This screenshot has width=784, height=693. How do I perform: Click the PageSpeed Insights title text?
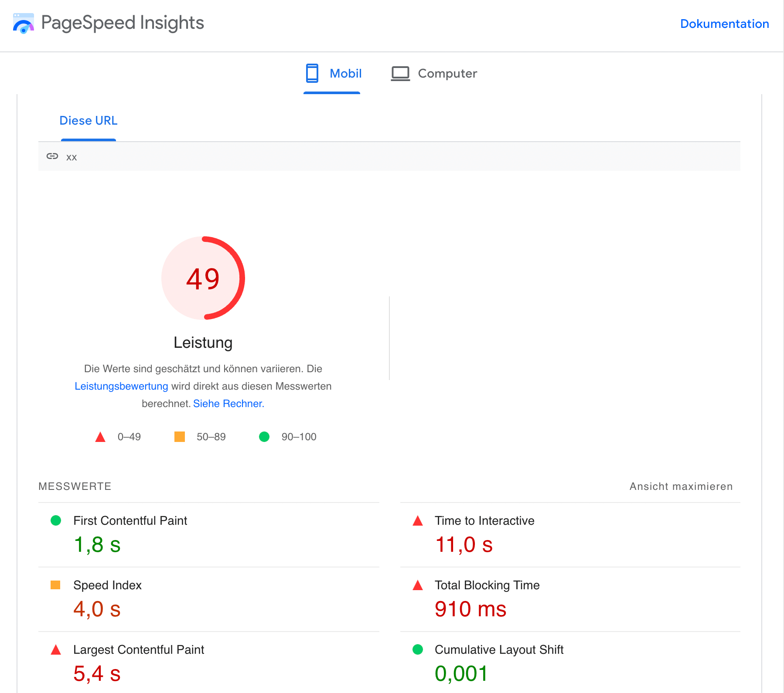click(x=123, y=23)
